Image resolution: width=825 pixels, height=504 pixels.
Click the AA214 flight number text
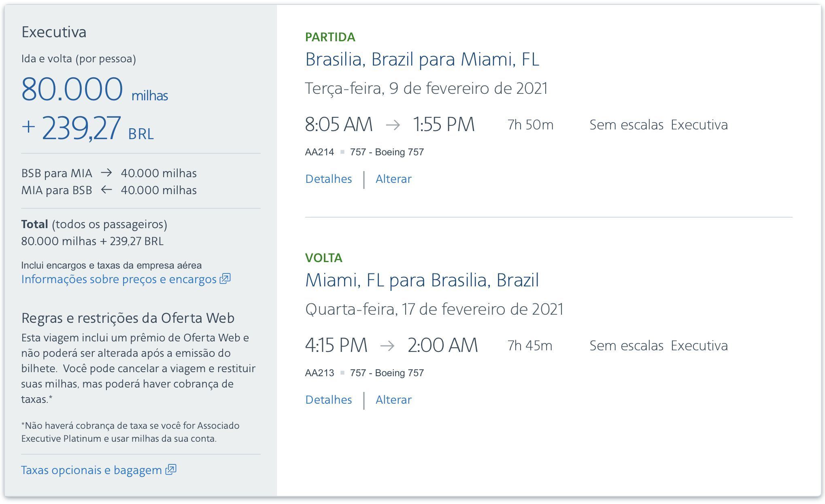coord(319,152)
